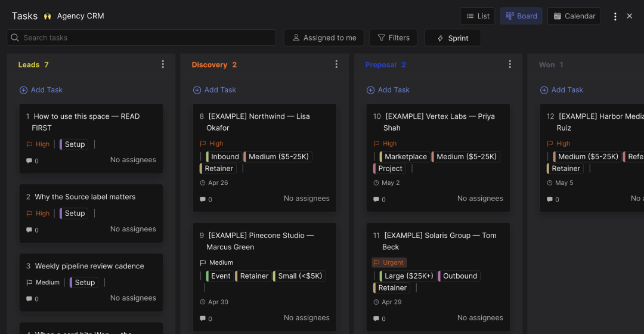Open the Sprint option

click(453, 38)
